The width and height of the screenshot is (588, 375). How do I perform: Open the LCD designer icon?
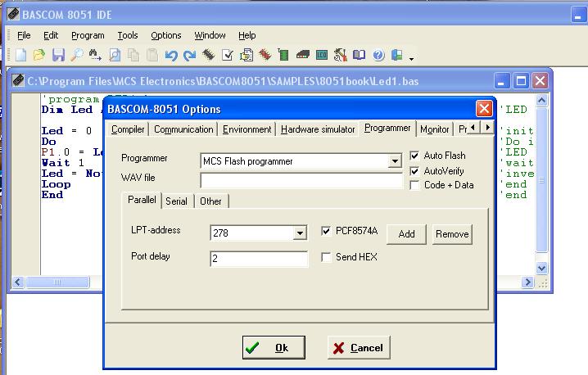[x=322, y=55]
